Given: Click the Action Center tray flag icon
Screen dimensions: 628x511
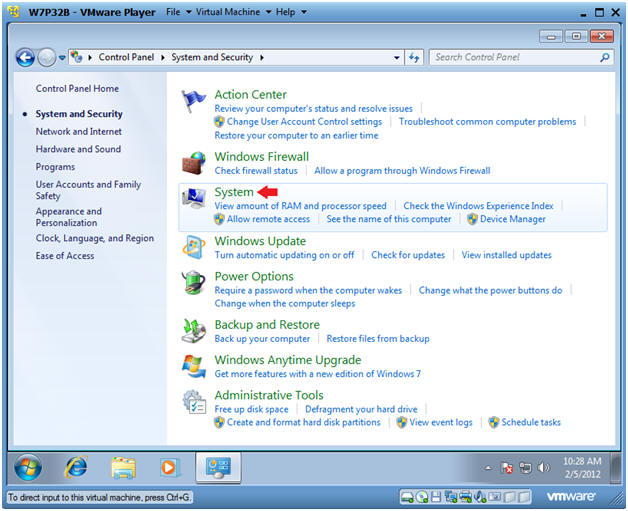Looking at the screenshot, I should click(x=507, y=467).
